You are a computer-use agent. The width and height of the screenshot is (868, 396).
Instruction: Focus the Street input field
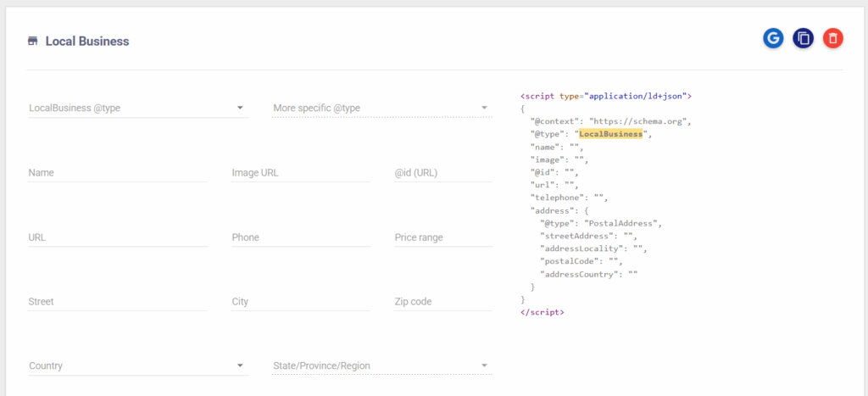coord(117,301)
